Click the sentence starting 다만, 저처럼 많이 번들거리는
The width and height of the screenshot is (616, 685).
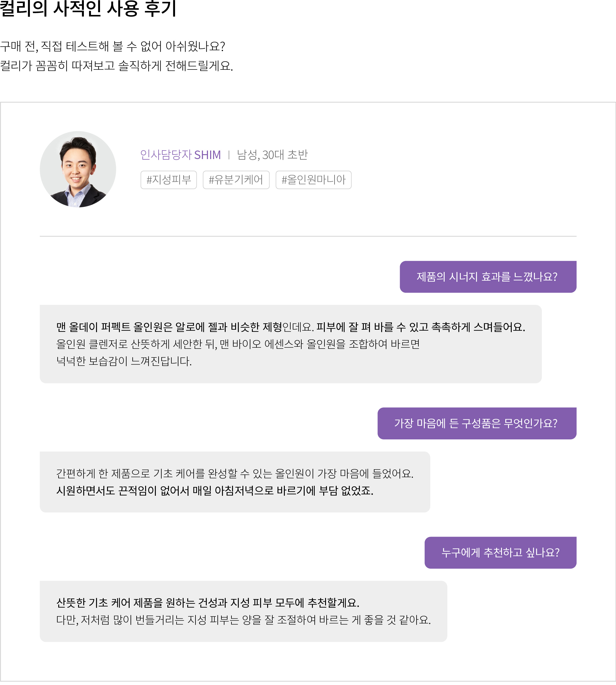coord(244,620)
